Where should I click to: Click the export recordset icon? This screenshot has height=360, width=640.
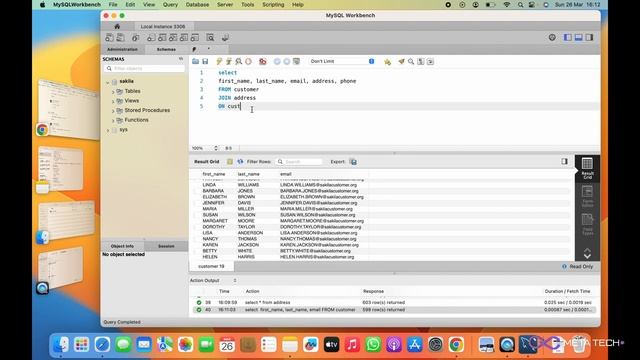tap(353, 162)
